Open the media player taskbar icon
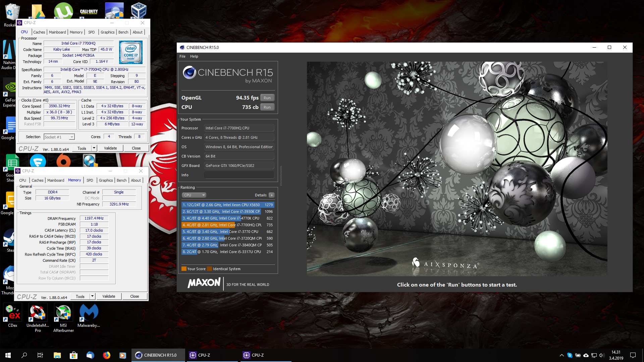This screenshot has width=644, height=362. coord(123,355)
